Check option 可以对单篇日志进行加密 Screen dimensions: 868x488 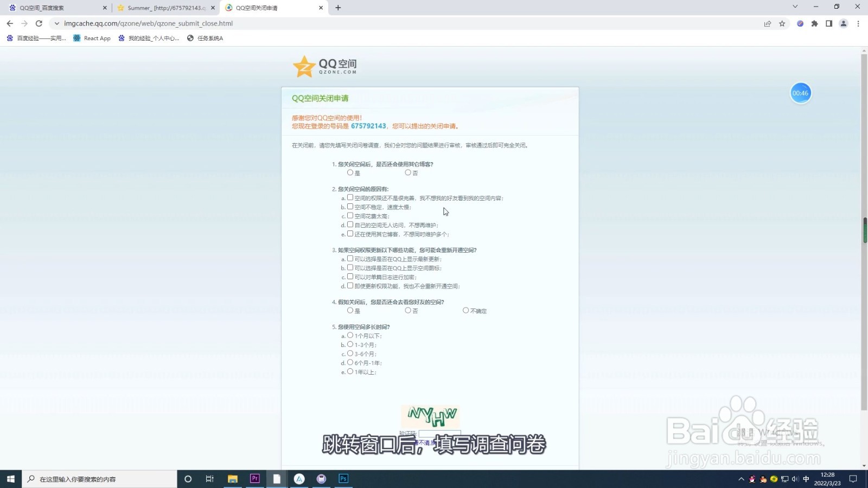click(350, 277)
